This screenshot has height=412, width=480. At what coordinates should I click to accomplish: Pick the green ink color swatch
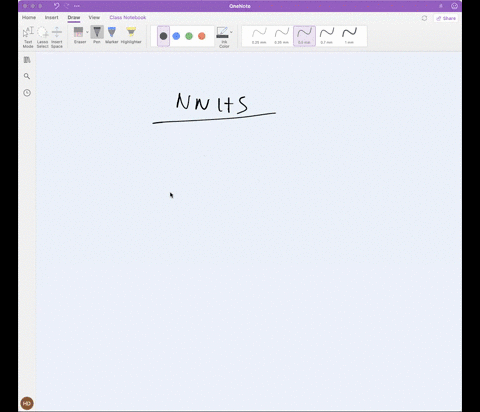tap(189, 36)
